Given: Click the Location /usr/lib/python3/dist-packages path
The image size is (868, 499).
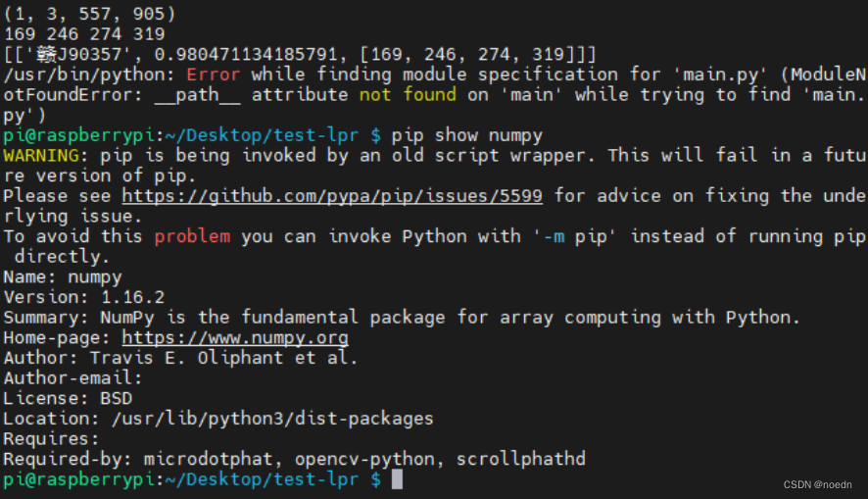Looking at the screenshot, I should pos(272,419).
